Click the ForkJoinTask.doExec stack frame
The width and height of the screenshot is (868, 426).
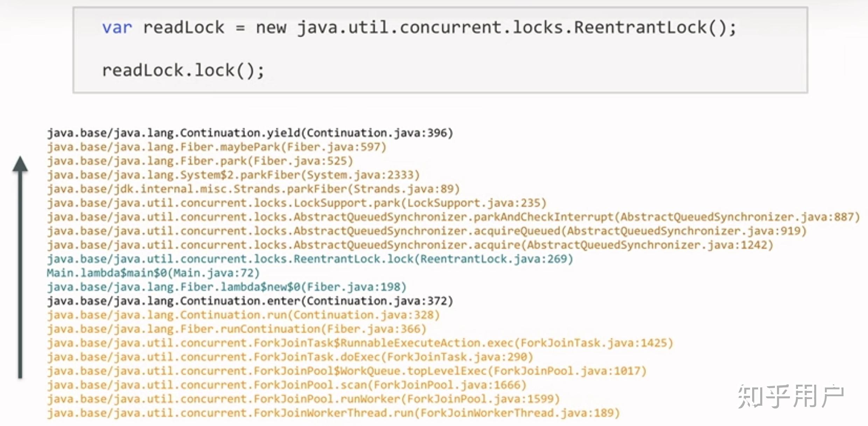coord(290,357)
